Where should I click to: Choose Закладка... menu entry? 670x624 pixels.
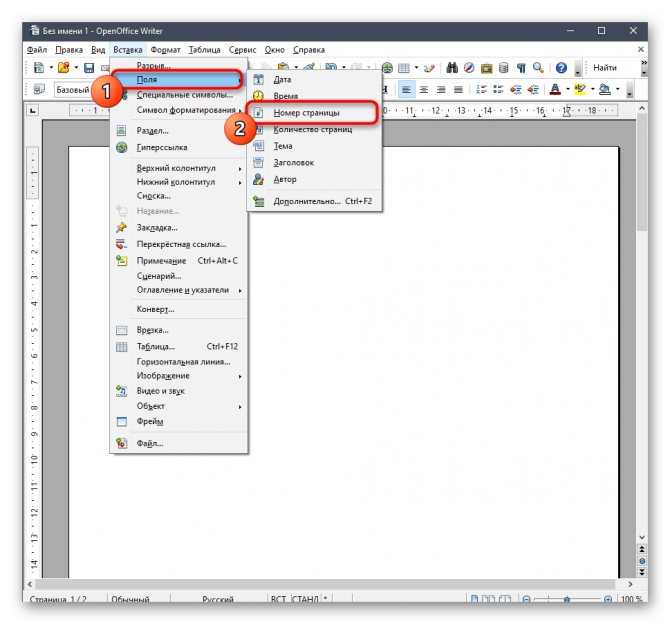179,228
